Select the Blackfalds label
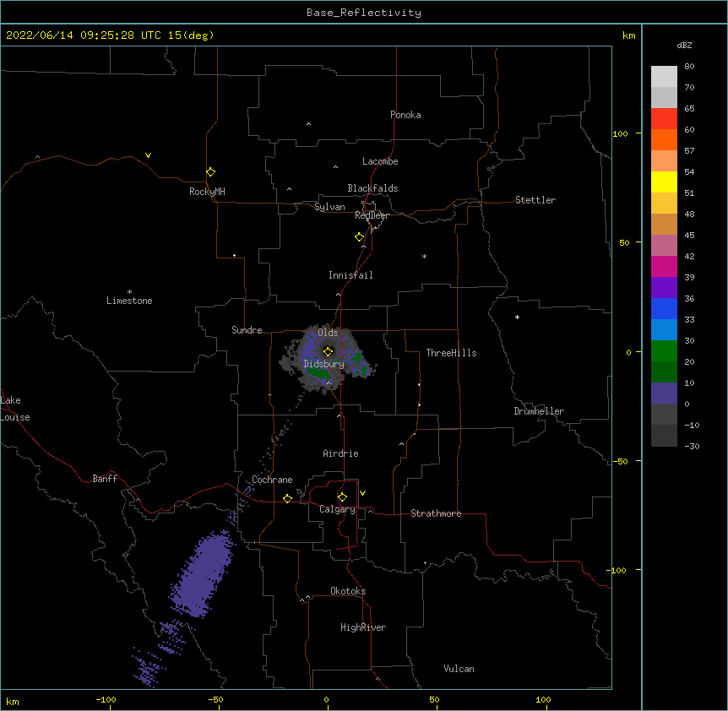The image size is (728, 711). click(x=372, y=188)
